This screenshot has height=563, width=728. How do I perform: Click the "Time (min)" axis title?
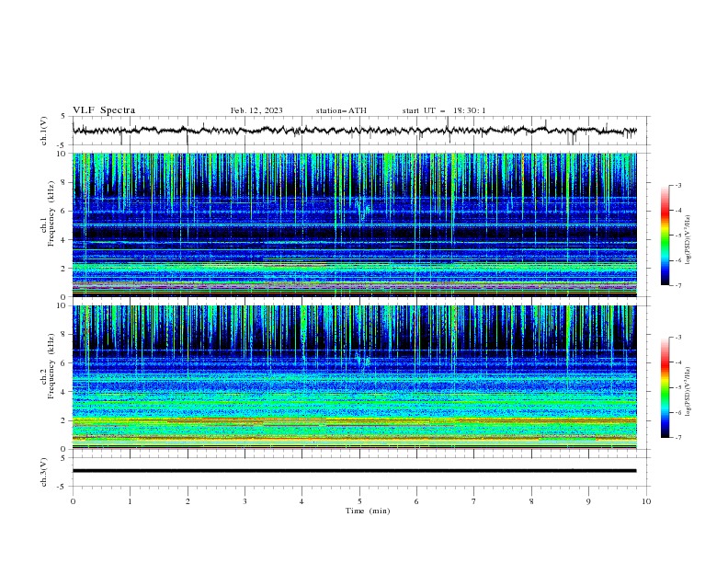(x=368, y=511)
